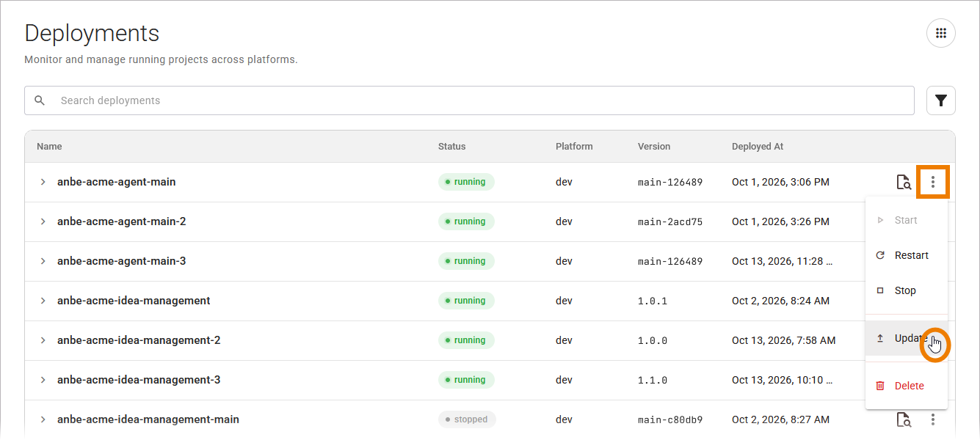Screen dimensions: 980x440
Task: View logs for anbe-acme-idea-management-main
Action: pyautogui.click(x=904, y=419)
